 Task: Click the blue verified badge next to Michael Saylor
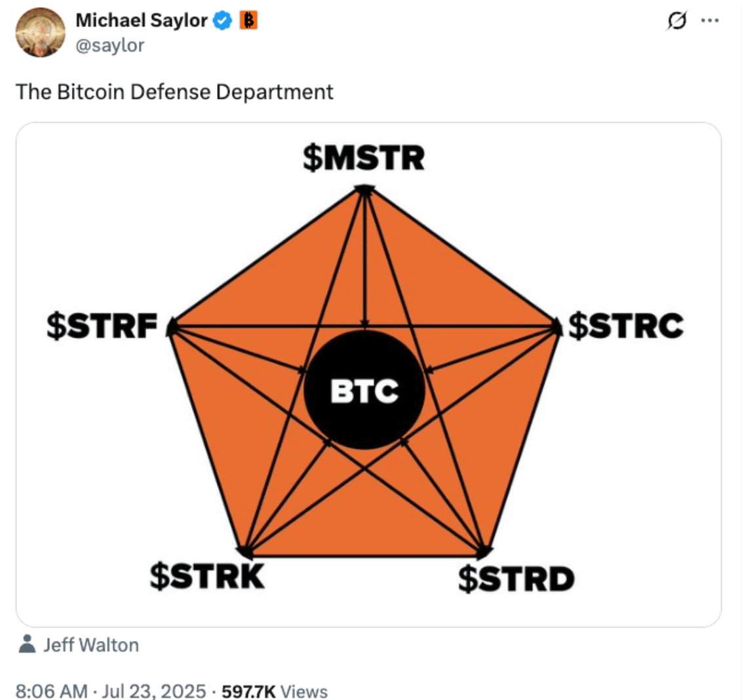[222, 20]
